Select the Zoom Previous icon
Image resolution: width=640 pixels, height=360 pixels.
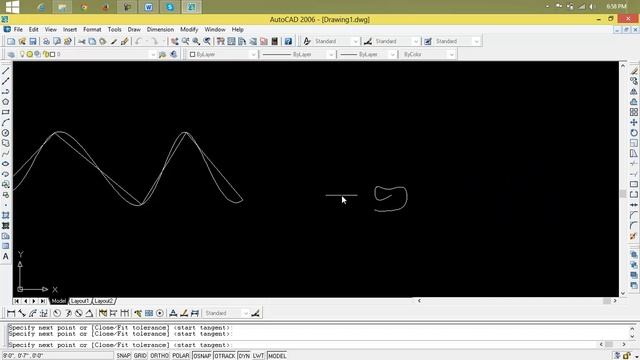coord(207,41)
